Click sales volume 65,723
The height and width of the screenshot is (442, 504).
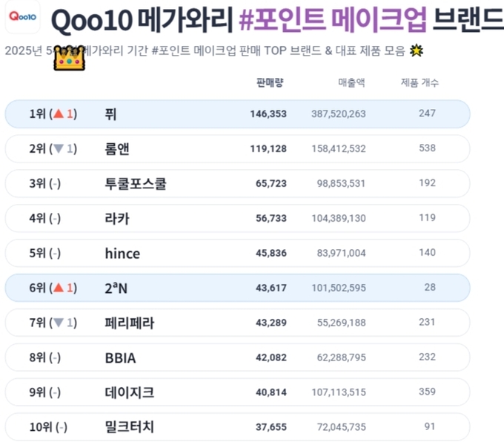271,183
